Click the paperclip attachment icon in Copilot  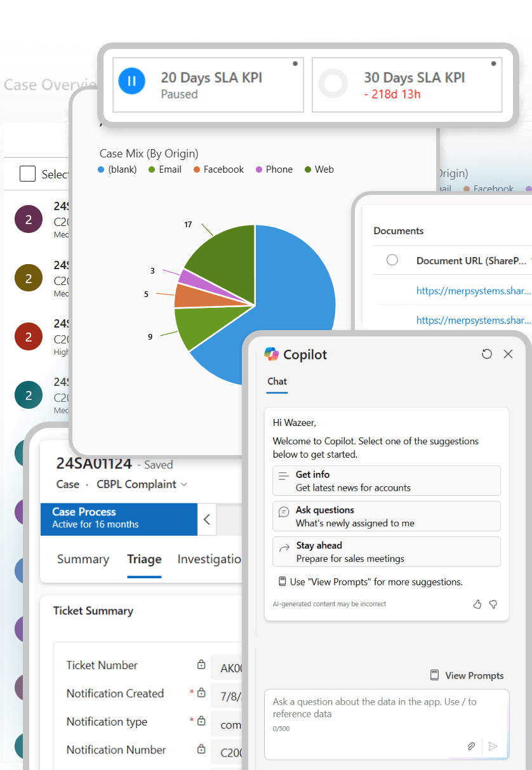pyautogui.click(x=472, y=747)
